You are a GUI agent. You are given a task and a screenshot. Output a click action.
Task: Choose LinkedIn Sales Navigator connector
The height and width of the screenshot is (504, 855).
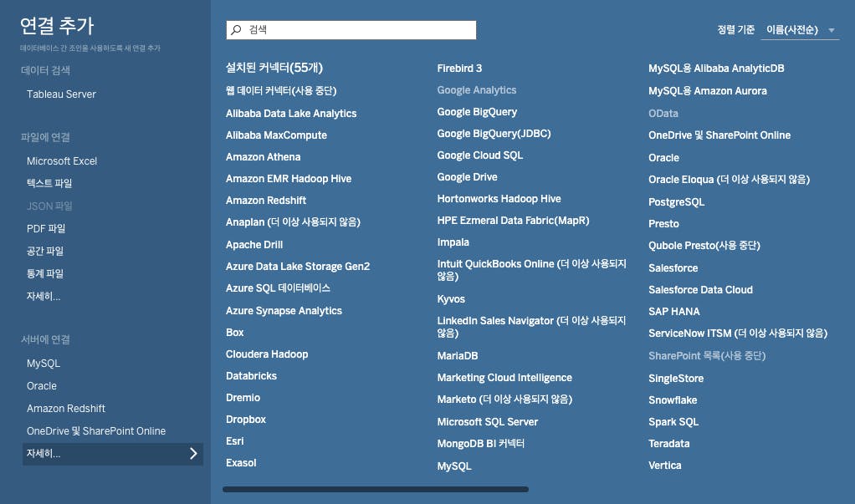(x=531, y=327)
